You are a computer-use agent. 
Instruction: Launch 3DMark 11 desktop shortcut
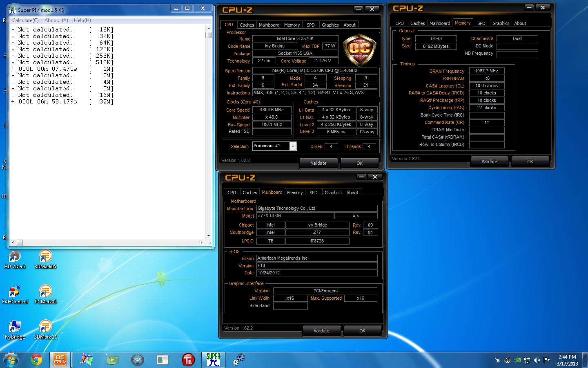pos(45,330)
